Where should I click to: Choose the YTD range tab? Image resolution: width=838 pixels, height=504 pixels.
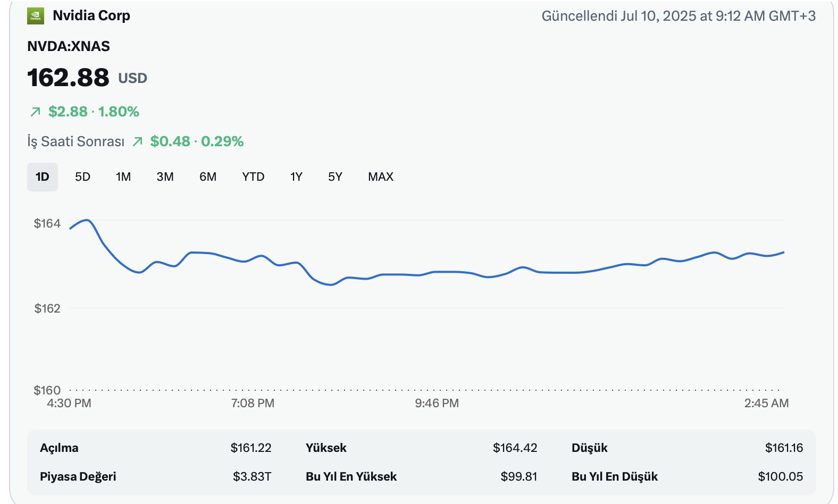point(253,177)
